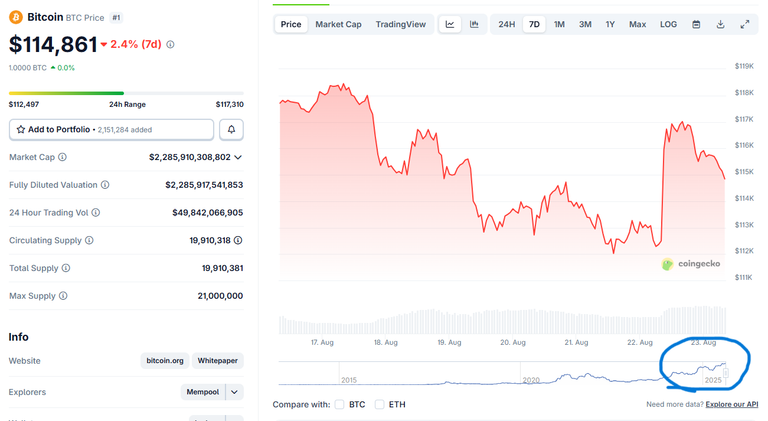The width and height of the screenshot is (768, 421).
Task: Click the 24h Range progress bar
Action: pyautogui.click(x=126, y=93)
